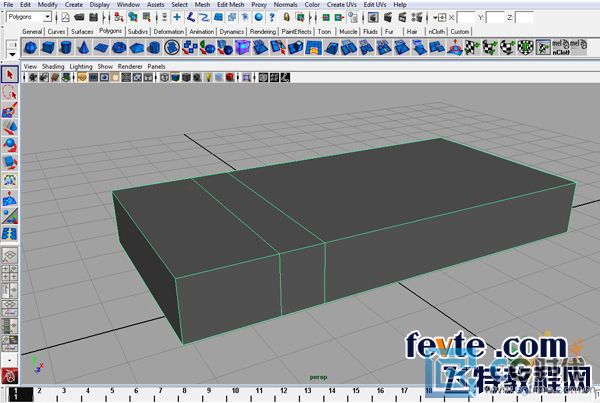Create a polygon plane from shelf
Viewport: 600px width, 403px height.
[101, 48]
